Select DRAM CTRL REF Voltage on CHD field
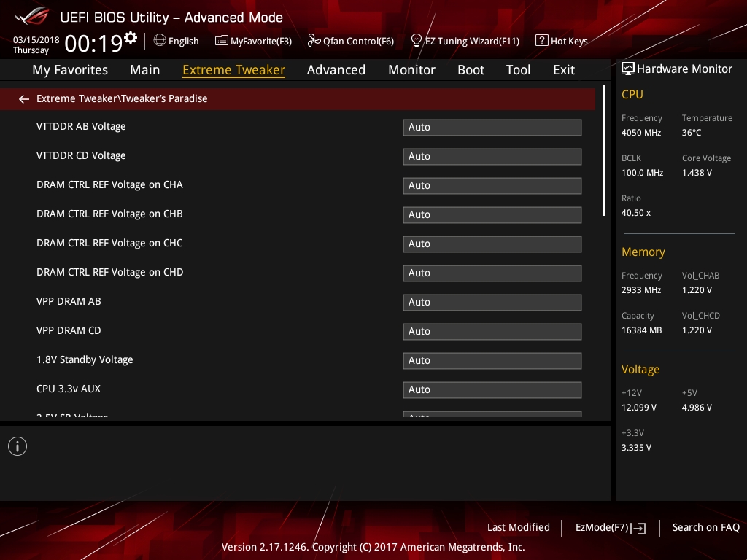This screenshot has height=560, width=747. [492, 273]
